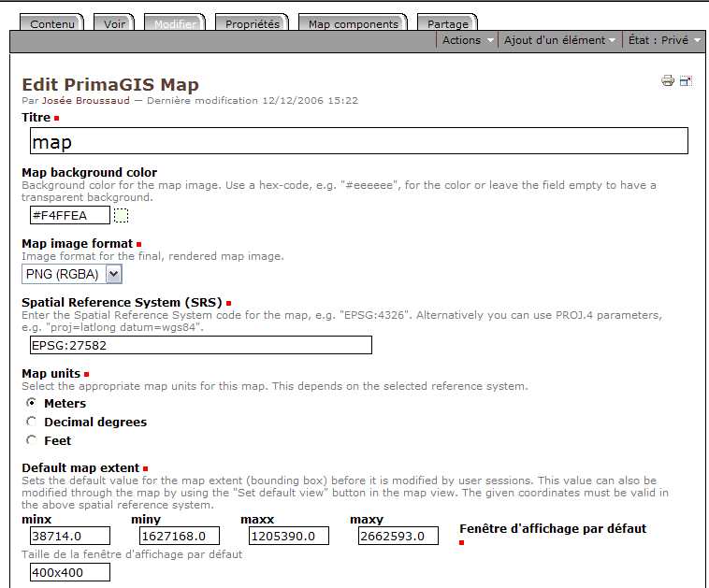Open the Propriétés tab
The width and height of the screenshot is (709, 588).
[x=253, y=24]
